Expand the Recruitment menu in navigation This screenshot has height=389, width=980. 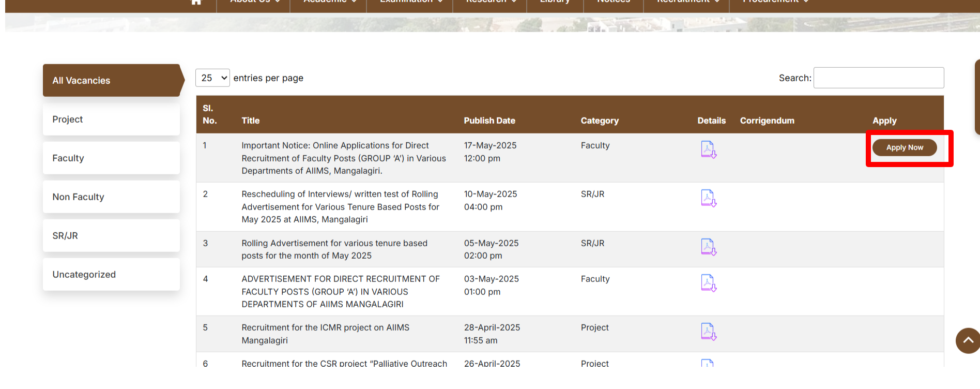click(687, 2)
